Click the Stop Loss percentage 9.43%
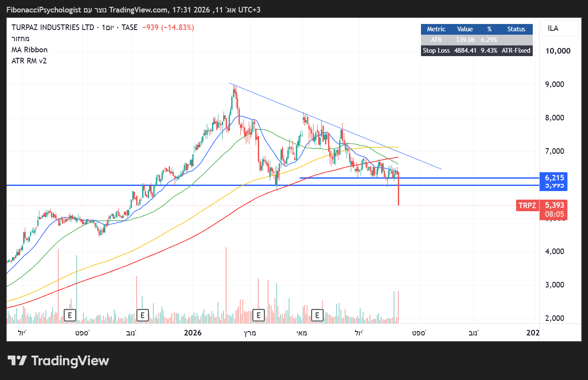The image size is (588, 380). click(x=489, y=51)
